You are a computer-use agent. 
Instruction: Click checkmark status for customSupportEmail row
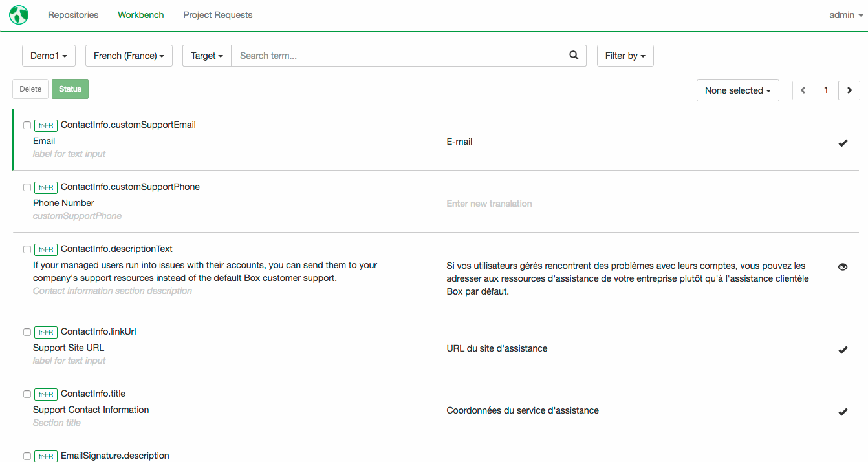coord(843,143)
